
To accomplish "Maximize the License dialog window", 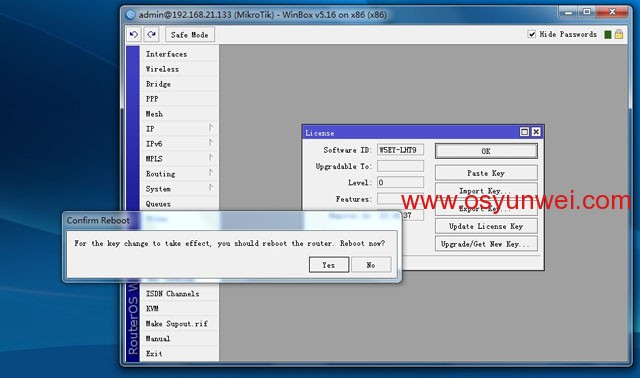I will 524,132.
